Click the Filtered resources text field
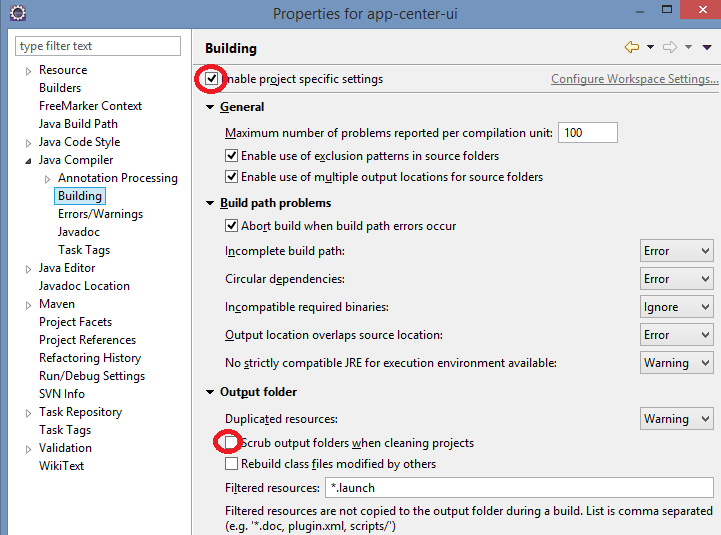The height and width of the screenshot is (535, 721). pyautogui.click(x=518, y=488)
